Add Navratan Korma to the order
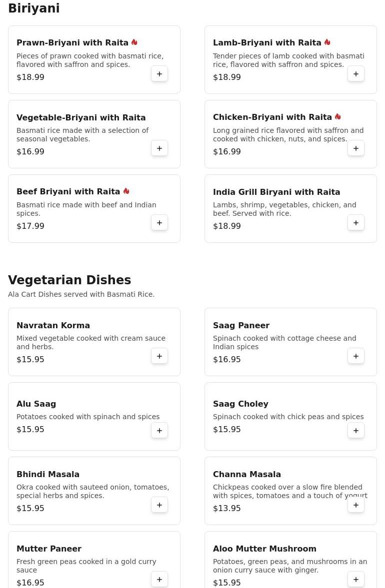 [x=159, y=356]
